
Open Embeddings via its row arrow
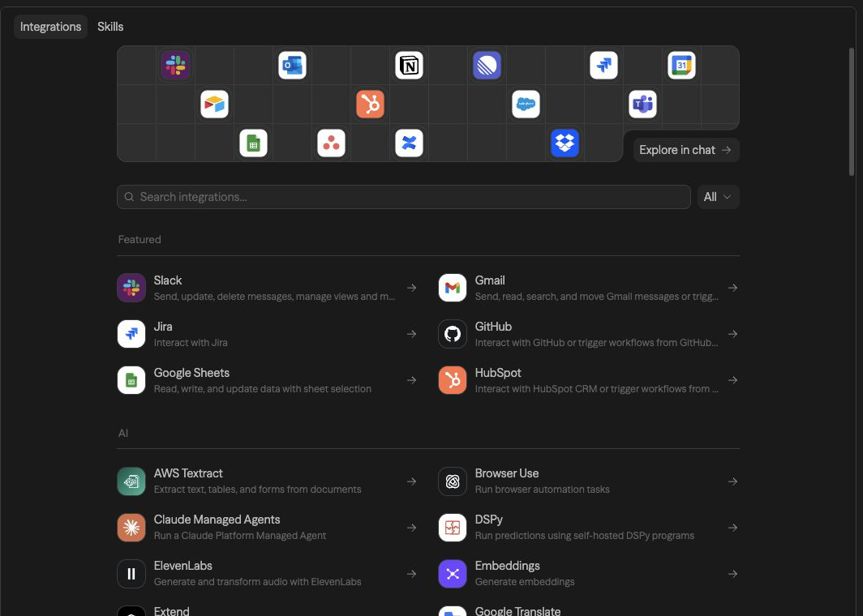pos(732,574)
